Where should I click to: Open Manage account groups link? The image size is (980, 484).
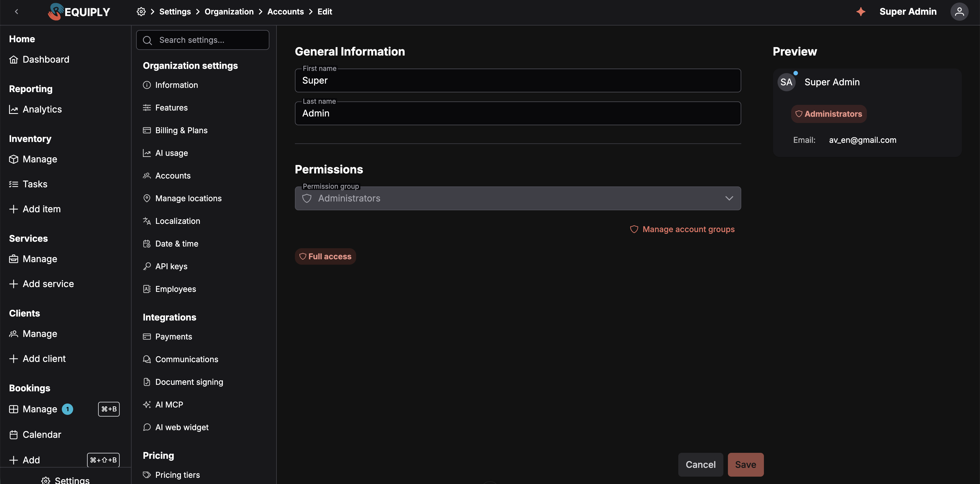(x=682, y=229)
